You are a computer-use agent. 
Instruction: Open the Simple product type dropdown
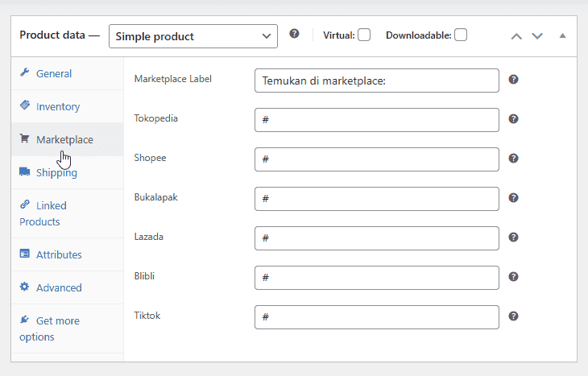click(193, 36)
